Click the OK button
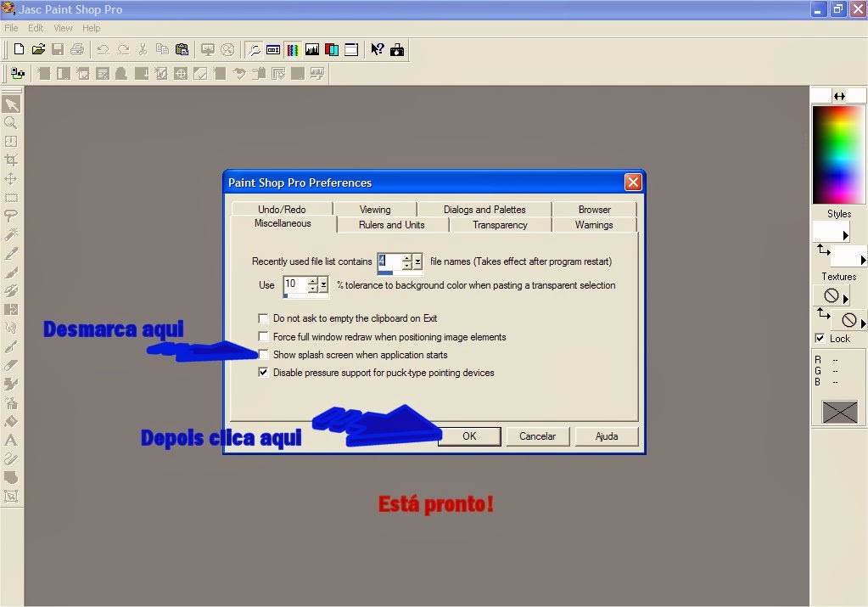 [x=469, y=436]
